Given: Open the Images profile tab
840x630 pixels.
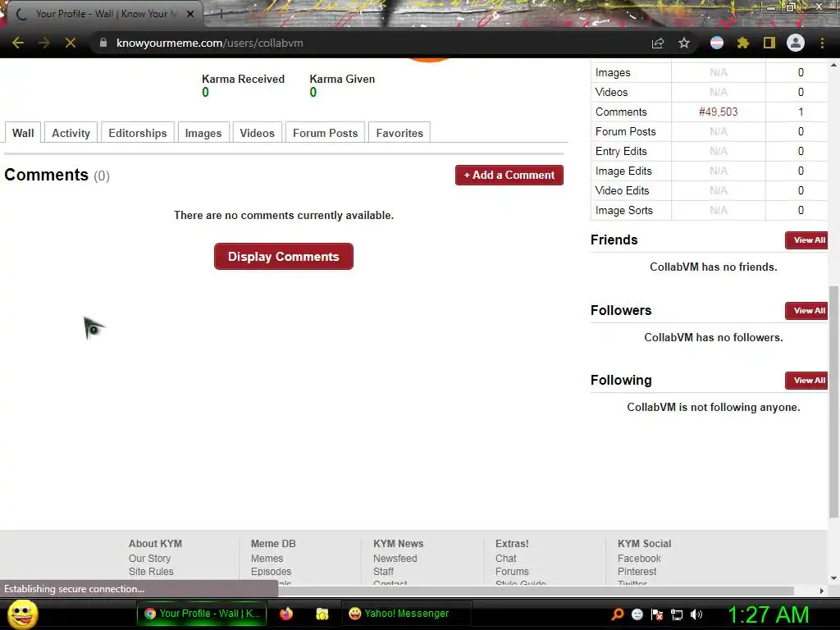Looking at the screenshot, I should point(203,133).
